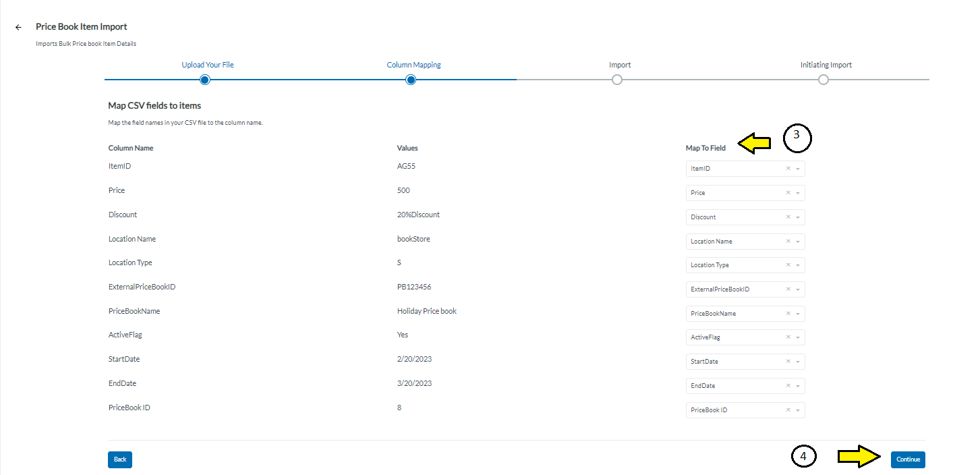Open the EndDate dropdown arrow
Image resolution: width=980 pixels, height=475 pixels.
(x=798, y=386)
